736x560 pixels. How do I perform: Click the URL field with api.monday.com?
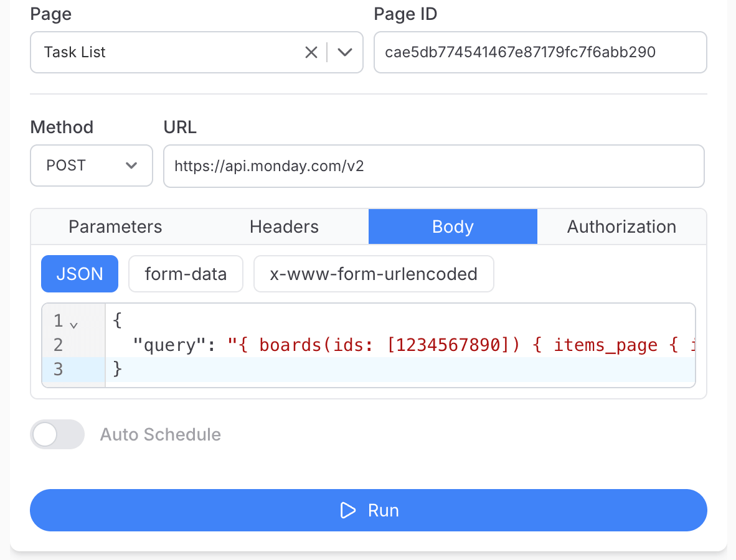(x=434, y=166)
